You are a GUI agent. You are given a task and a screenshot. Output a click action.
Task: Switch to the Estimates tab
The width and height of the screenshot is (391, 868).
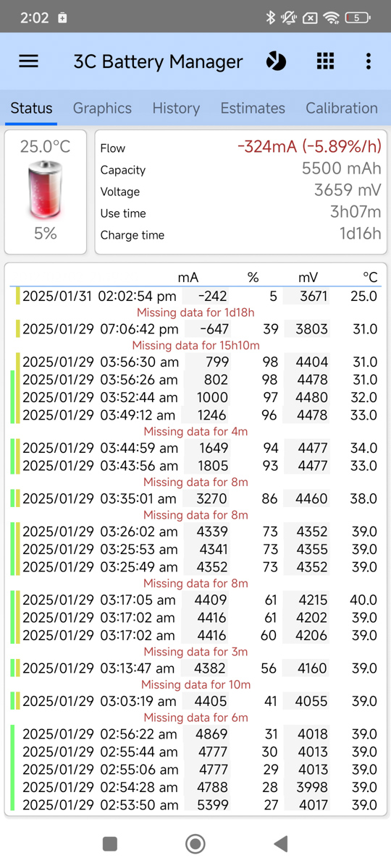(253, 108)
